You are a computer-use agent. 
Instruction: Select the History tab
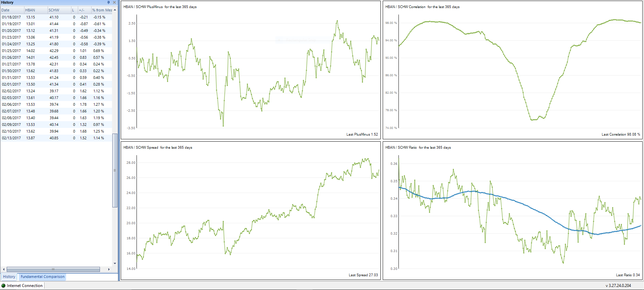tap(9, 277)
